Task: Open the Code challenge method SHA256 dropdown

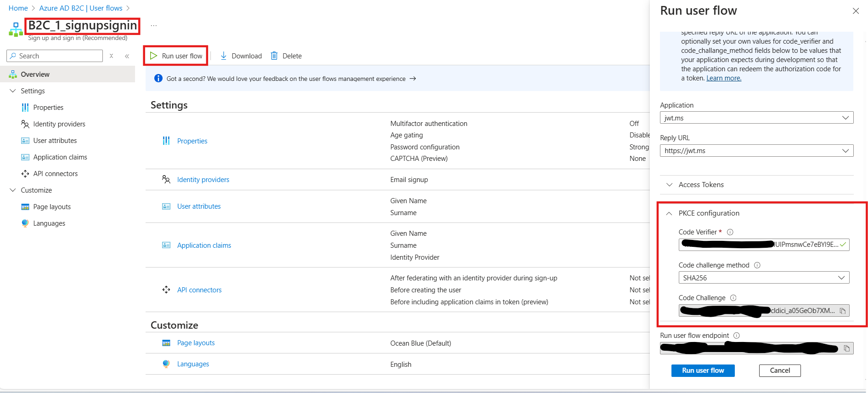Action: pos(764,278)
